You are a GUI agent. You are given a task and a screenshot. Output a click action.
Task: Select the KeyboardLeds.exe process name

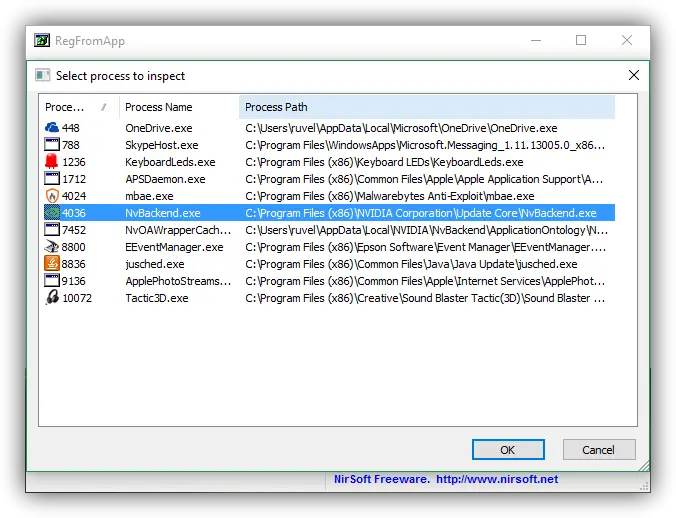[170, 162]
